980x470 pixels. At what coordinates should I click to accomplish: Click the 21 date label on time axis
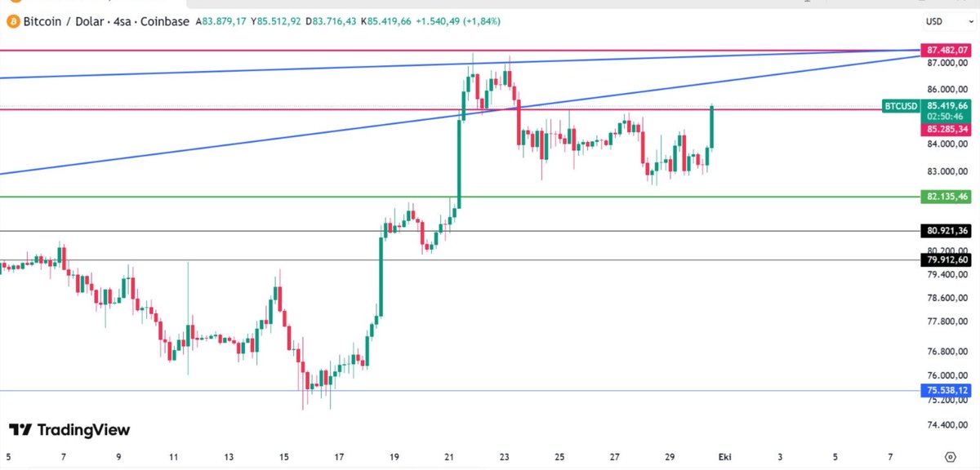point(450,456)
